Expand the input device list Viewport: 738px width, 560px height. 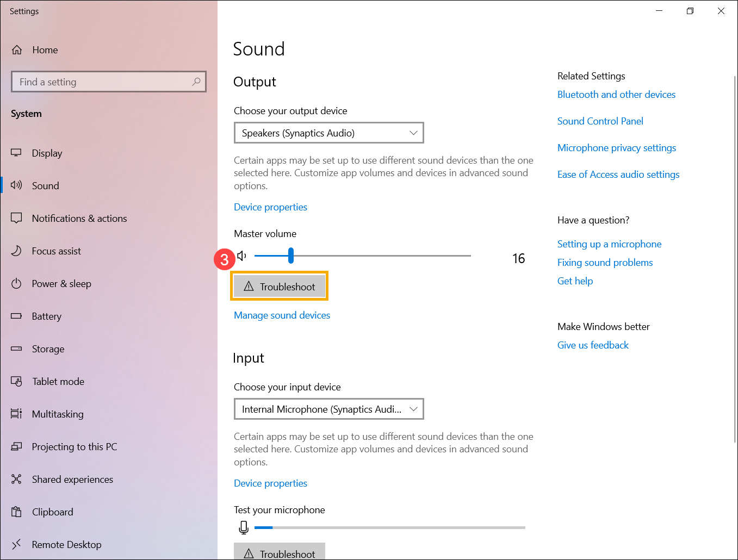pyautogui.click(x=328, y=409)
